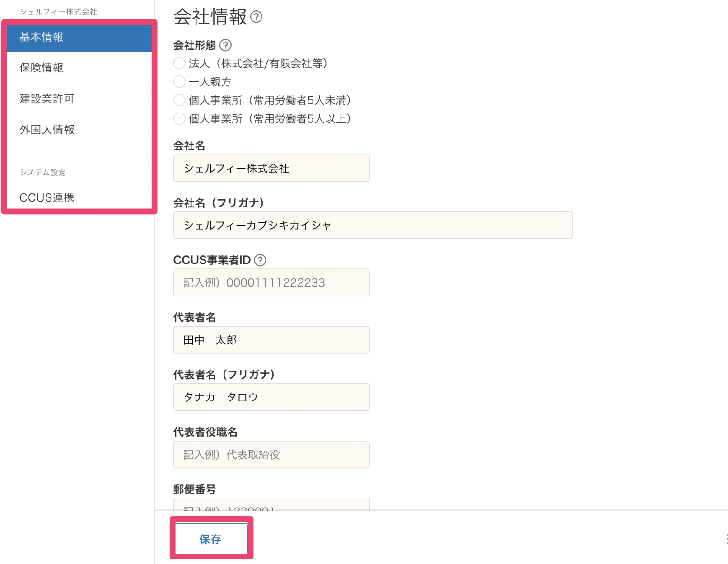Switch to 外国人情報 section
The image size is (728, 564).
[x=79, y=130]
